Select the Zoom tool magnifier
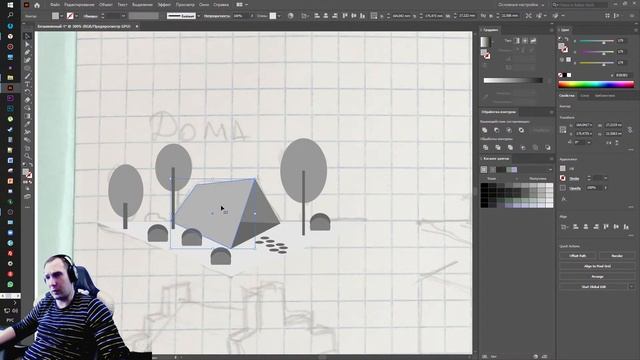The image size is (640, 360). (27, 156)
